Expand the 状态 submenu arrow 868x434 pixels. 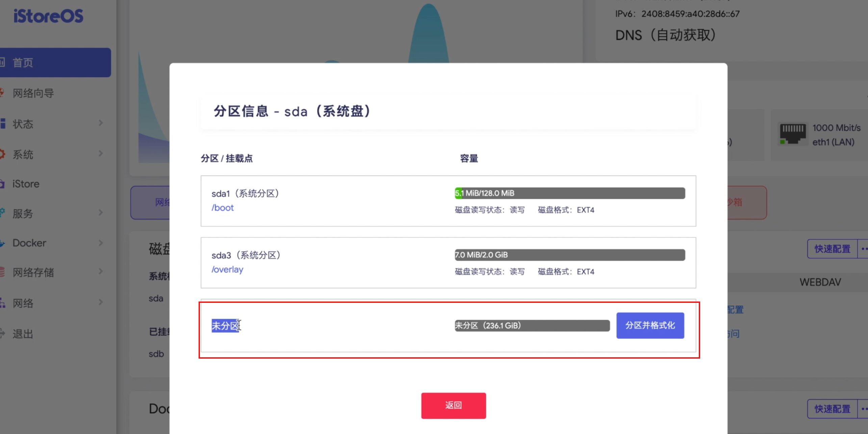point(101,123)
